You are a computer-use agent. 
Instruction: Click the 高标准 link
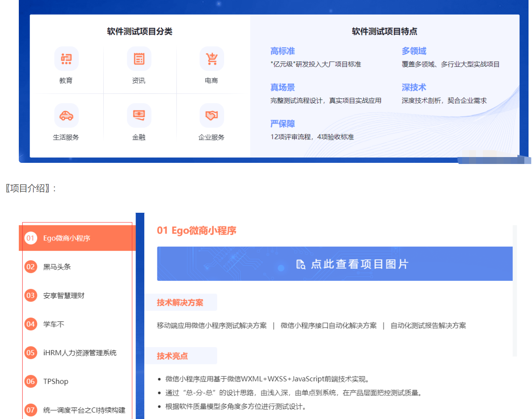[282, 51]
